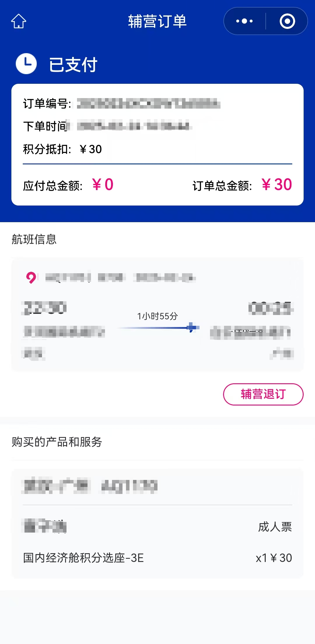
Task: Tap the 辅营订单 page title
Action: (157, 21)
